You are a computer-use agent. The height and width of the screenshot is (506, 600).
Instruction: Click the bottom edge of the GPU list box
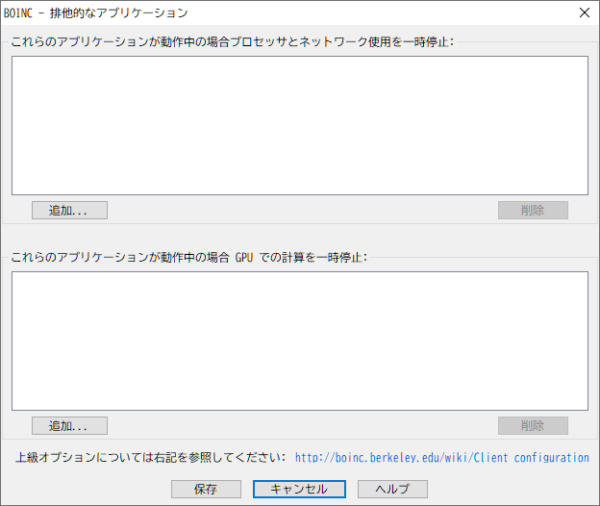pyautogui.click(x=299, y=409)
